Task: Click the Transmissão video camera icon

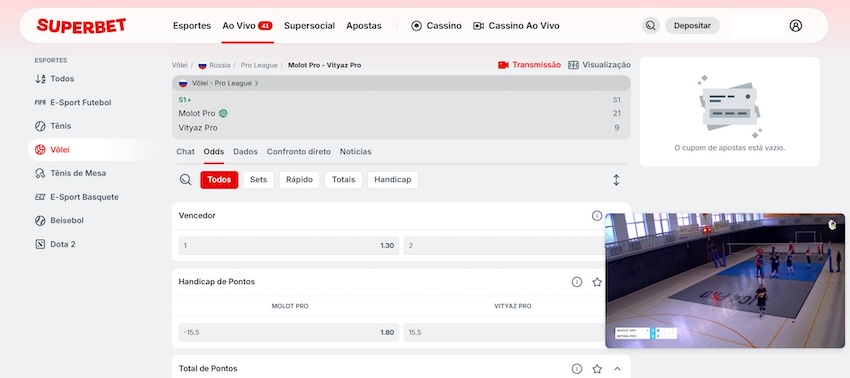Action: pyautogui.click(x=503, y=65)
